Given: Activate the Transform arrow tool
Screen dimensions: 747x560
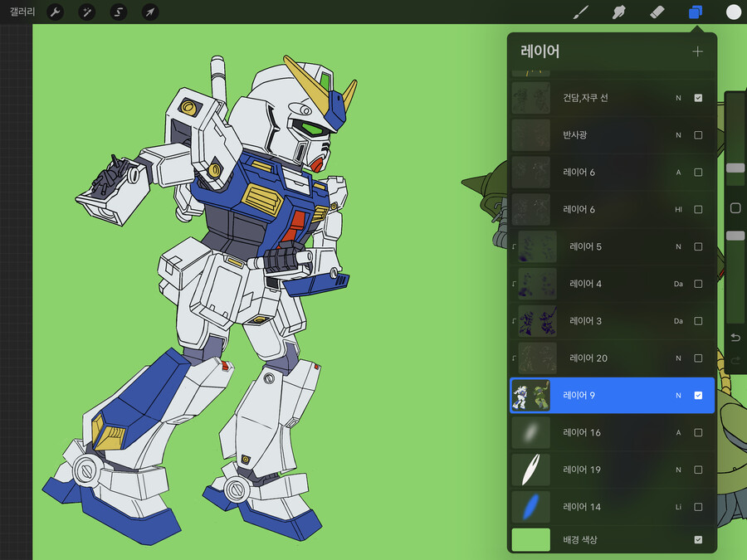Looking at the screenshot, I should pyautogui.click(x=150, y=12).
